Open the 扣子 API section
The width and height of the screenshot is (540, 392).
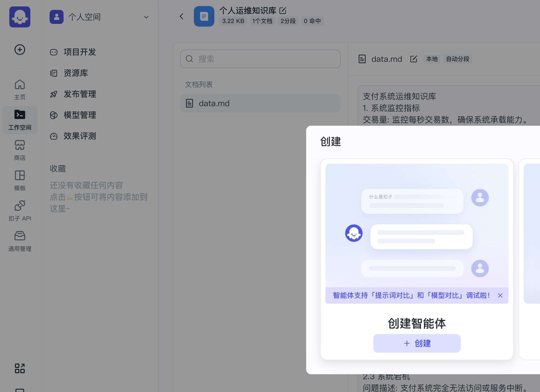[x=20, y=211]
